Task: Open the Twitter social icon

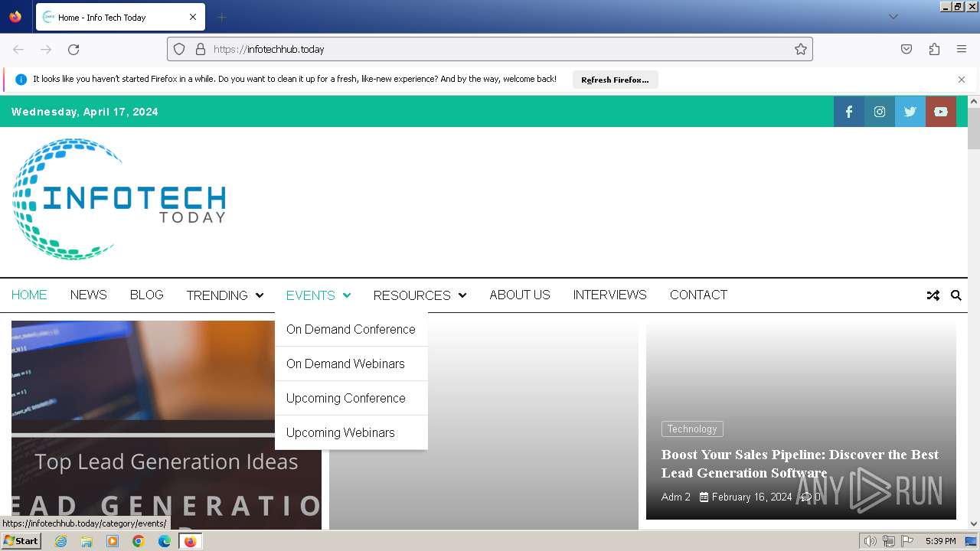Action: [x=910, y=112]
